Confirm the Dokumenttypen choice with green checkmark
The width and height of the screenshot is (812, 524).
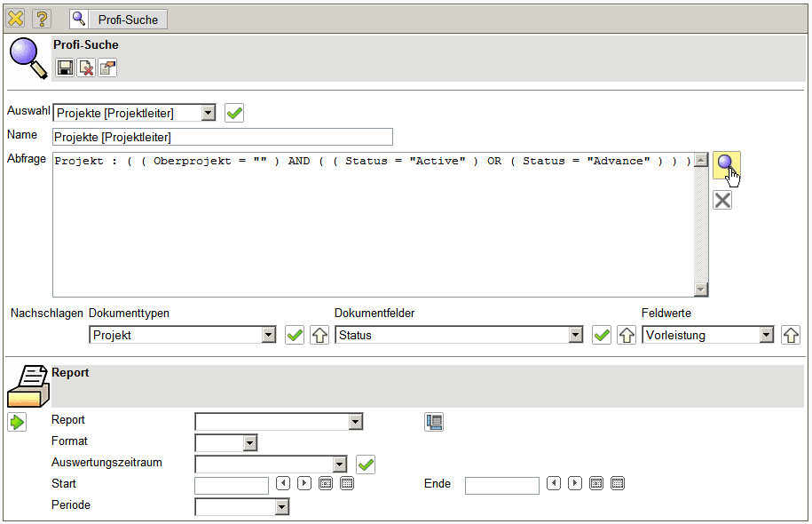295,335
